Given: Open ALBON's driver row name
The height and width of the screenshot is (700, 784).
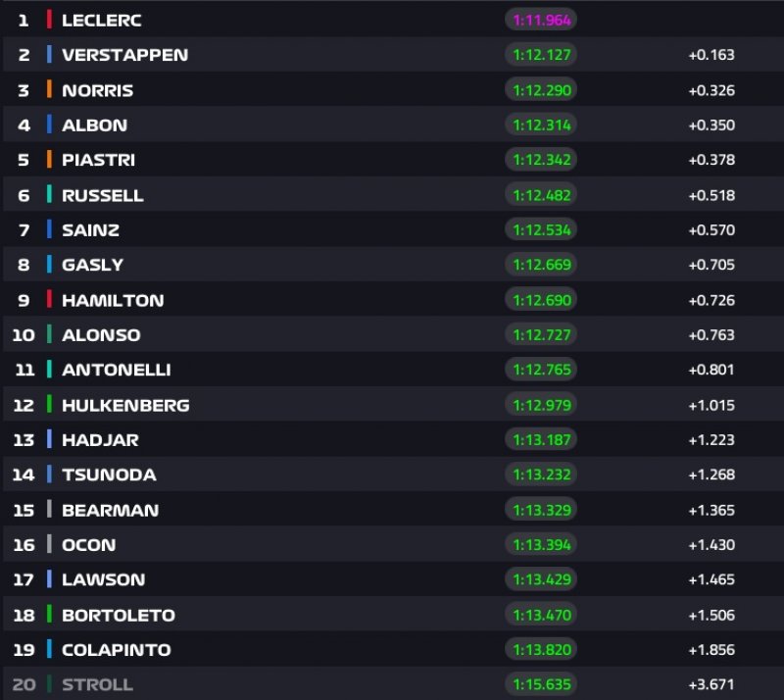Looking at the screenshot, I should (x=94, y=125).
